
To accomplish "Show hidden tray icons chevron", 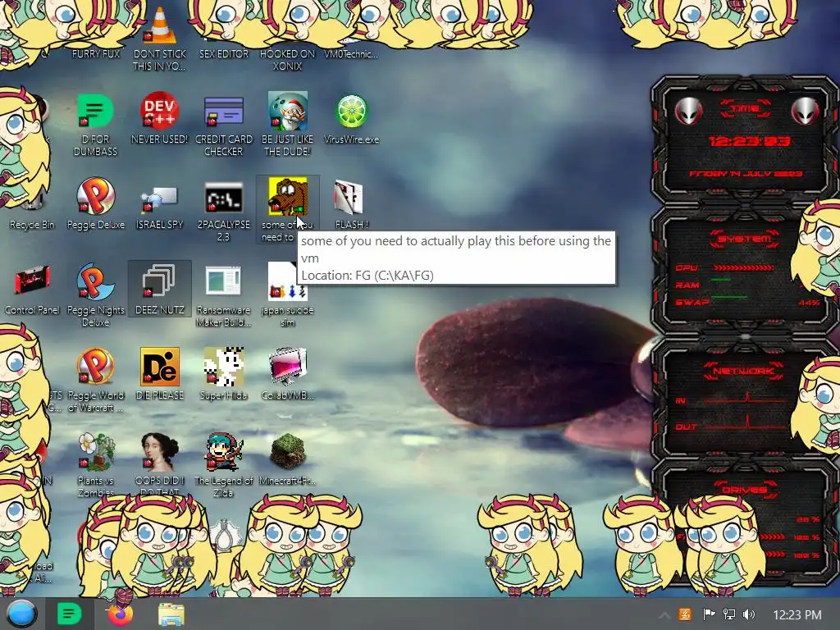I will (x=664, y=615).
